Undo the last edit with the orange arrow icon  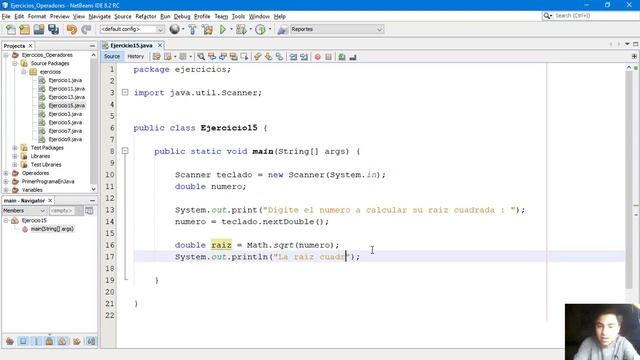point(72,29)
